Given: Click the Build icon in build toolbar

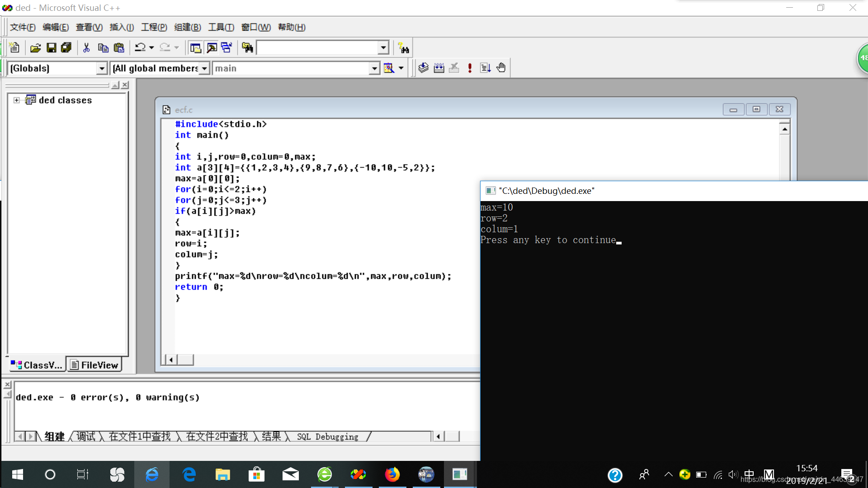Looking at the screenshot, I should (x=439, y=68).
